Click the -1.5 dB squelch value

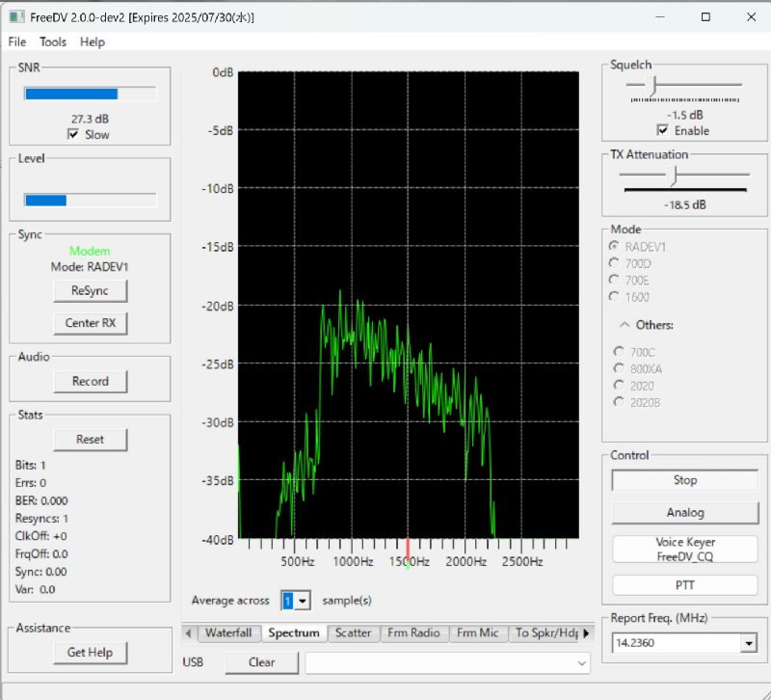pos(685,115)
